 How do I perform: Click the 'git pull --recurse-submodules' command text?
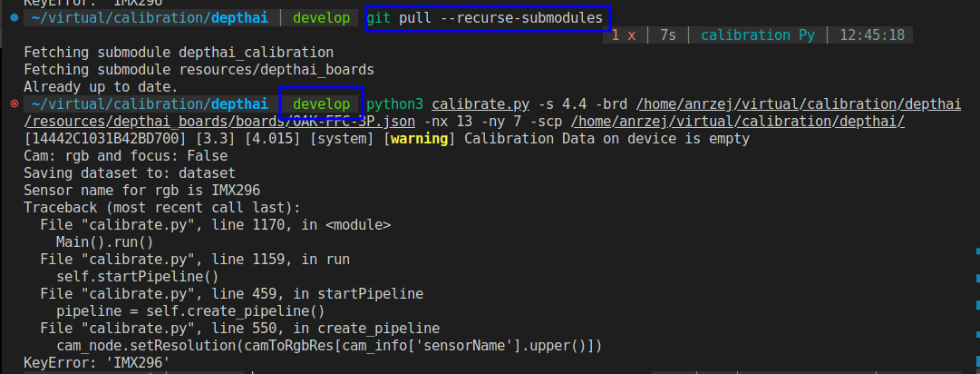pos(488,17)
